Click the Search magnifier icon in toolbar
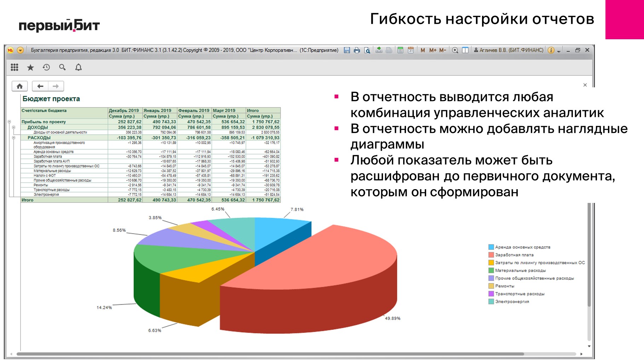This screenshot has width=644, height=362. coord(63,67)
